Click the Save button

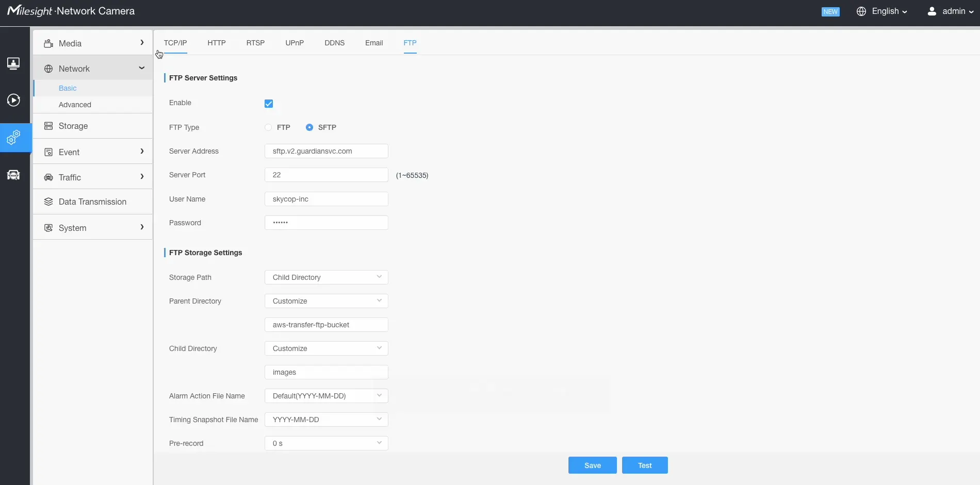click(592, 465)
